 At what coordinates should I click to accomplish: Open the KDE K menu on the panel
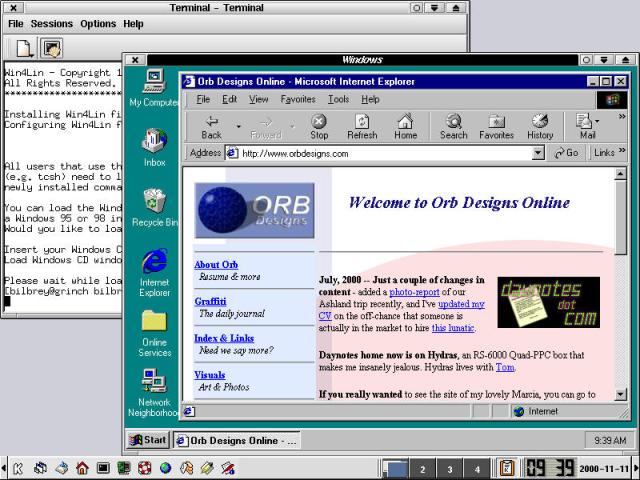click(18, 468)
